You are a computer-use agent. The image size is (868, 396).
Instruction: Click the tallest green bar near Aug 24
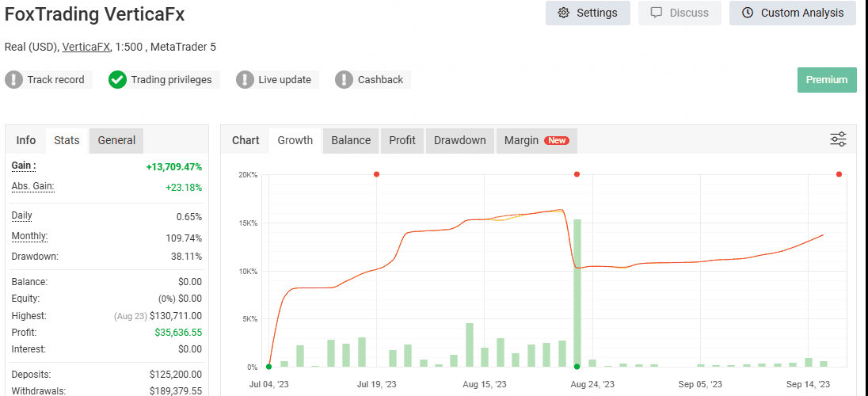(x=577, y=293)
